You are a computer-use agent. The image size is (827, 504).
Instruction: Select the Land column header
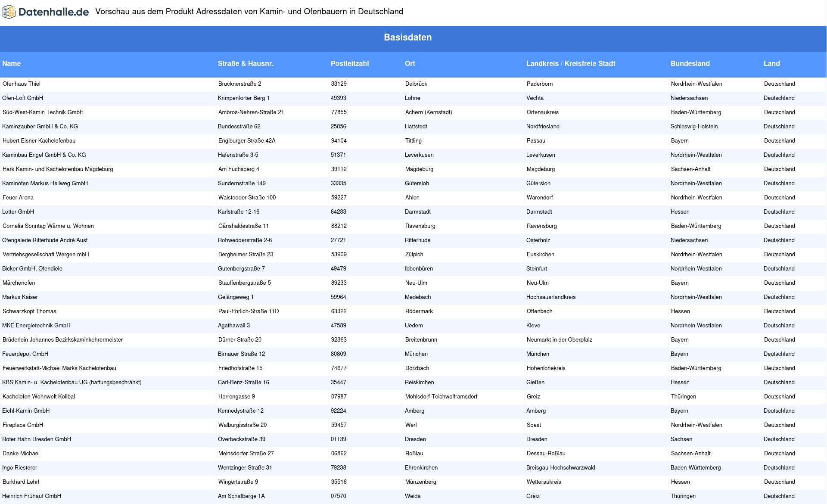[772, 63]
